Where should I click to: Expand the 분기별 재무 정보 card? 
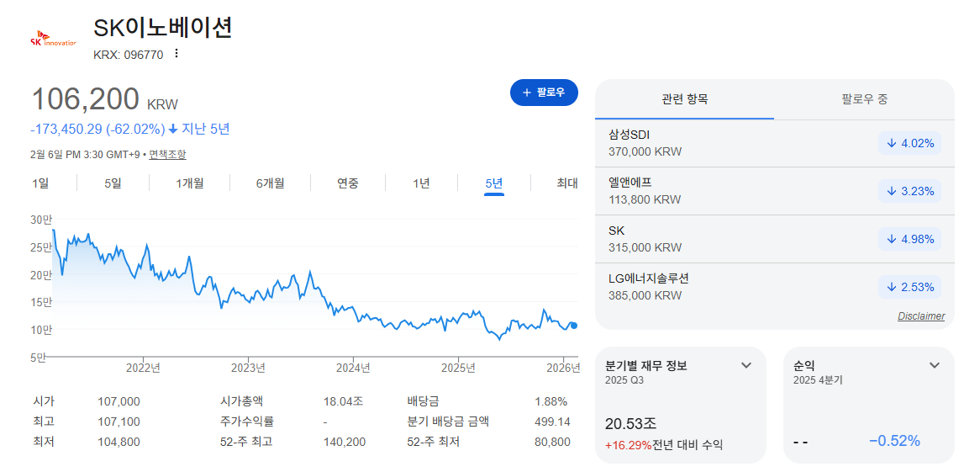[x=746, y=366]
